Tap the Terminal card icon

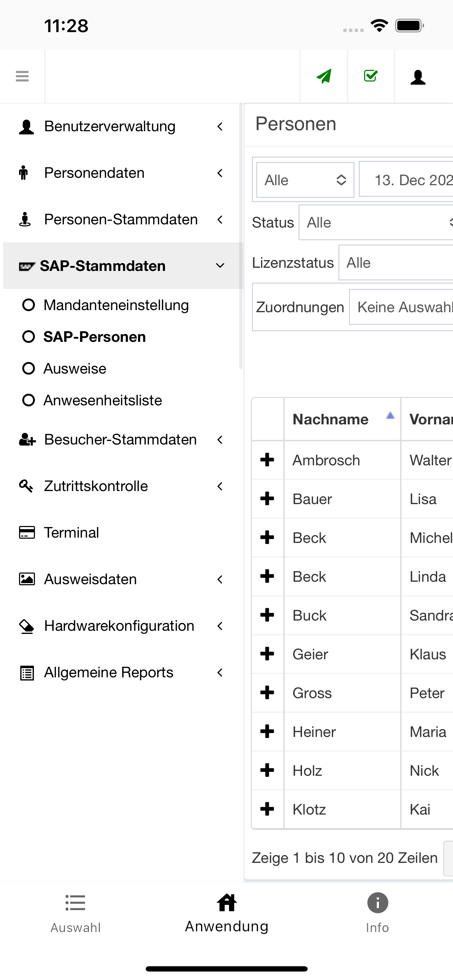coord(26,532)
